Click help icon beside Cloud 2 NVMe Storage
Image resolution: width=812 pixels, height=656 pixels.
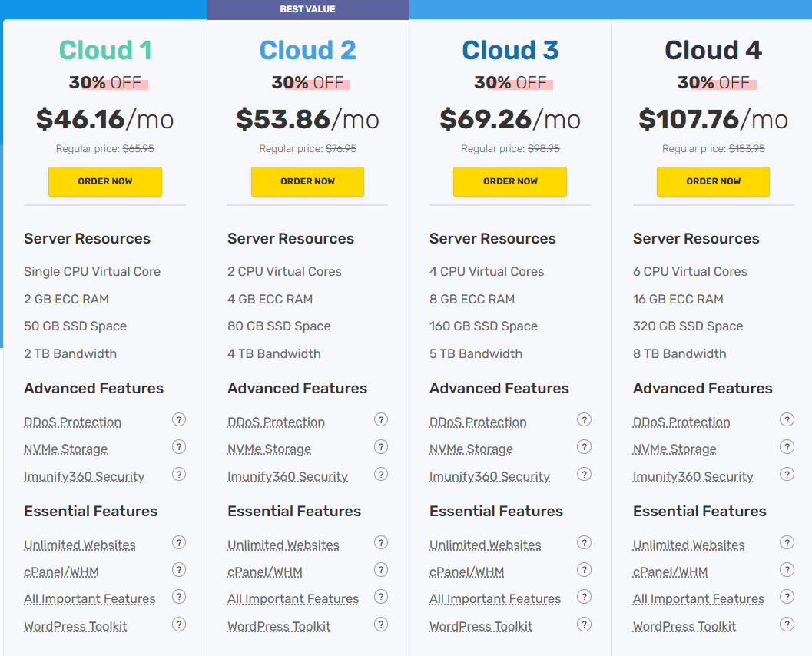coord(381,447)
